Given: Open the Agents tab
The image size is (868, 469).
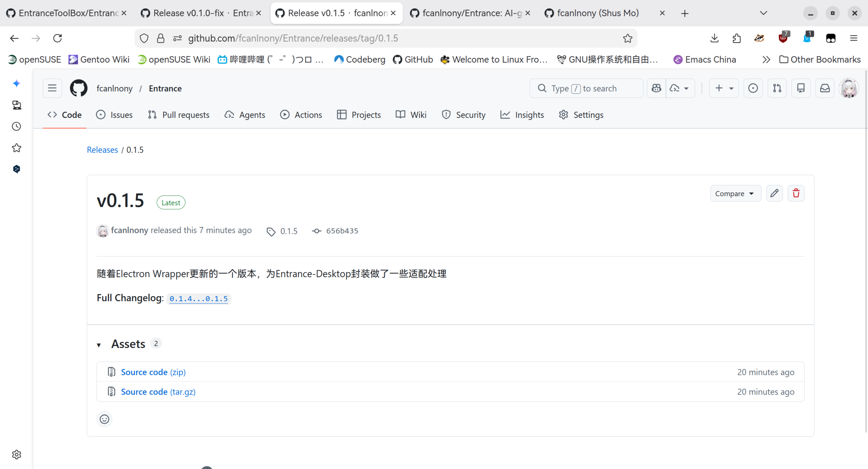Looking at the screenshot, I should 245,115.
